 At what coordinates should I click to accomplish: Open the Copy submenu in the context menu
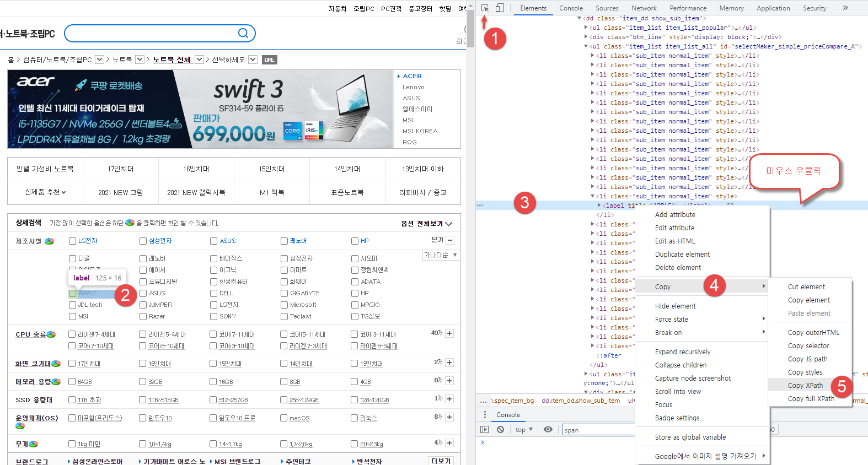(701, 287)
